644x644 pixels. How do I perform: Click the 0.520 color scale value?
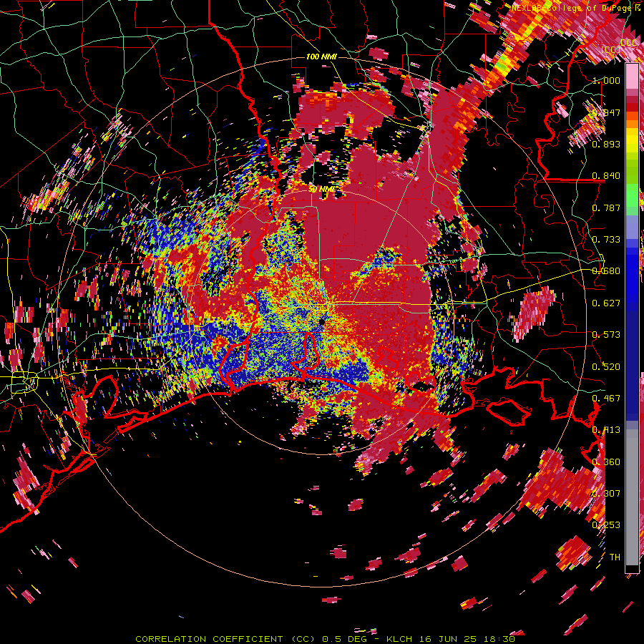[x=606, y=366]
